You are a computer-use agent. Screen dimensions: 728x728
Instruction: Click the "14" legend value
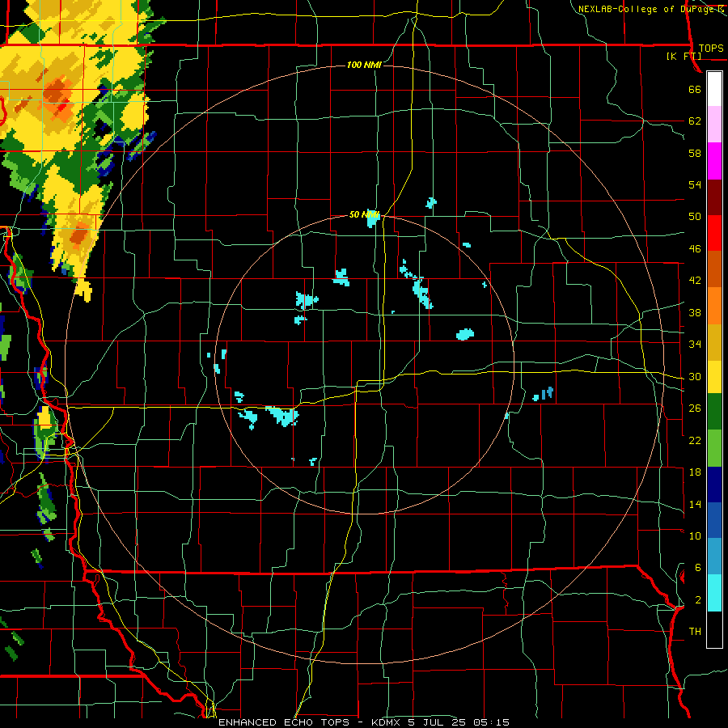(695, 504)
